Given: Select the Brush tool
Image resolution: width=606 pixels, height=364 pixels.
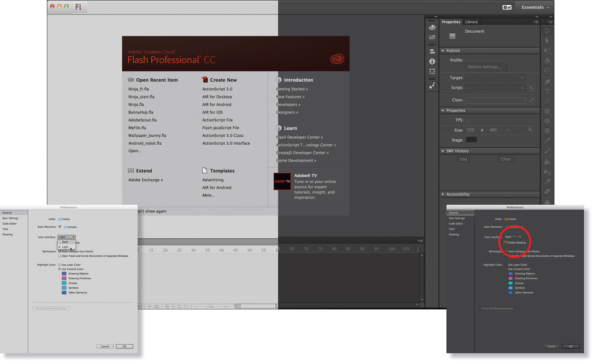Looking at the screenshot, I should click(547, 151).
